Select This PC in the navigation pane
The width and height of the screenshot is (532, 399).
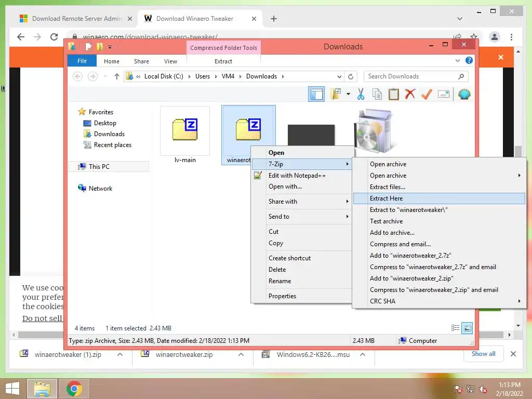point(109,167)
